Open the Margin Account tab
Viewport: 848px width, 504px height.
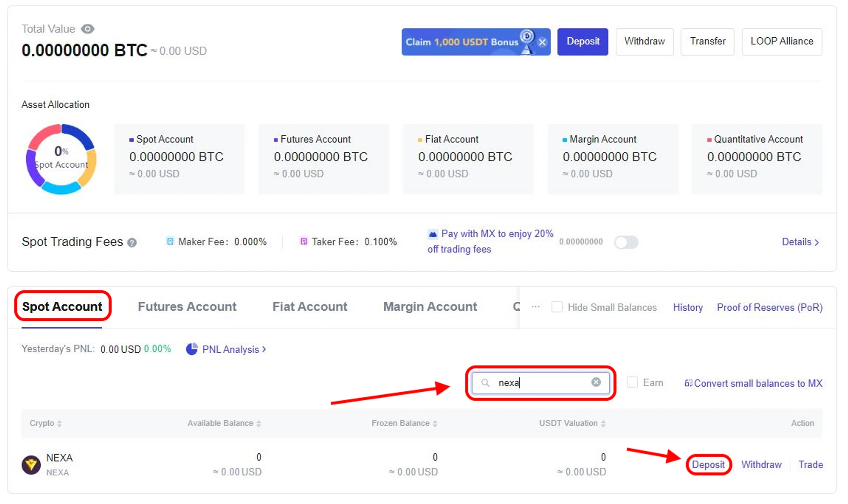pyautogui.click(x=430, y=306)
